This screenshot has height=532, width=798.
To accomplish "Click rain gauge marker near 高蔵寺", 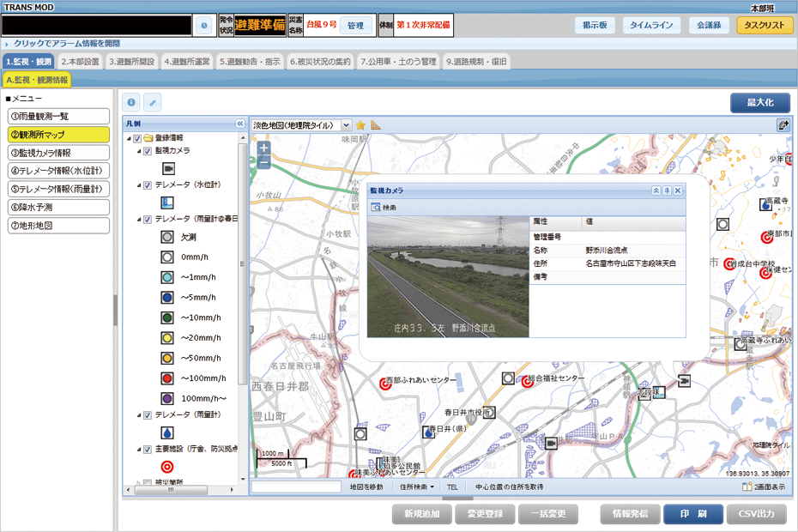I will 766,205.
